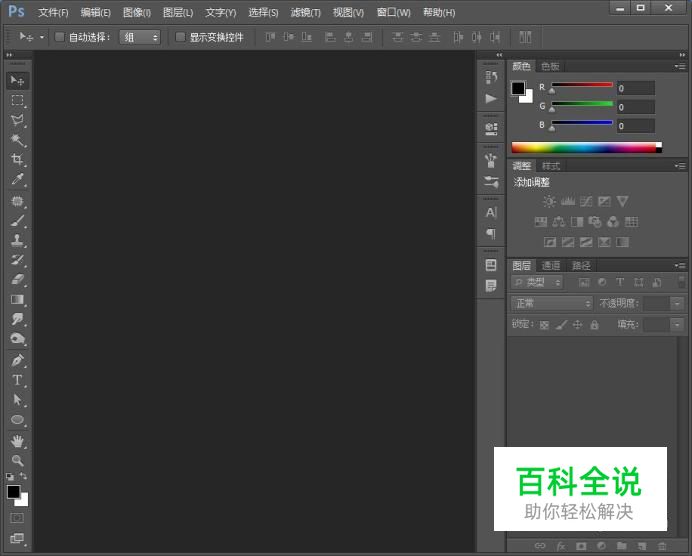Click the R value input field
Image resolution: width=692 pixels, height=556 pixels.
[636, 88]
